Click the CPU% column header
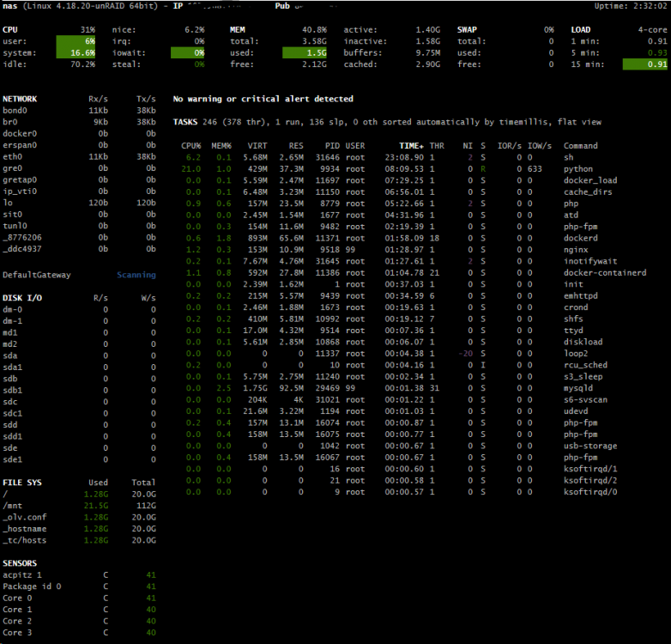This screenshot has height=644, width=671. (190, 146)
